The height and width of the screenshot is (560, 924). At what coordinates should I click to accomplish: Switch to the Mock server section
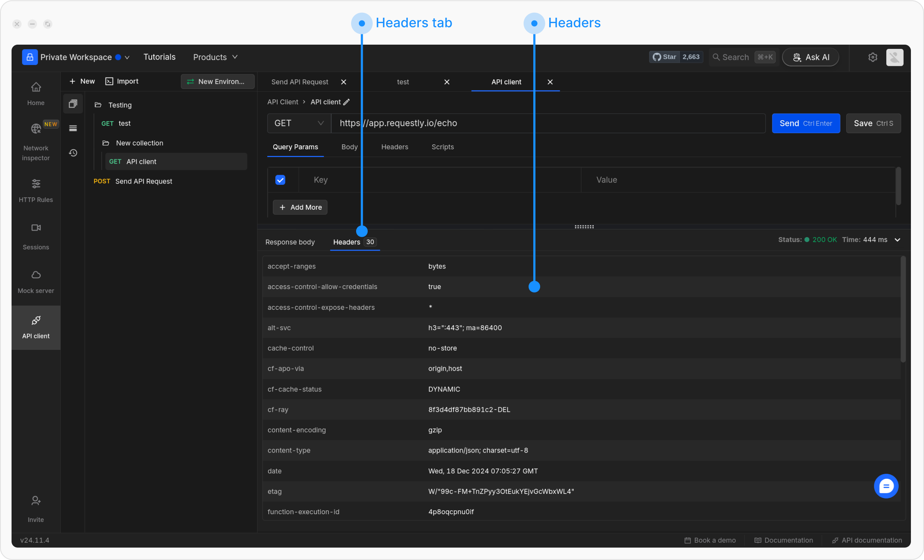tap(36, 281)
